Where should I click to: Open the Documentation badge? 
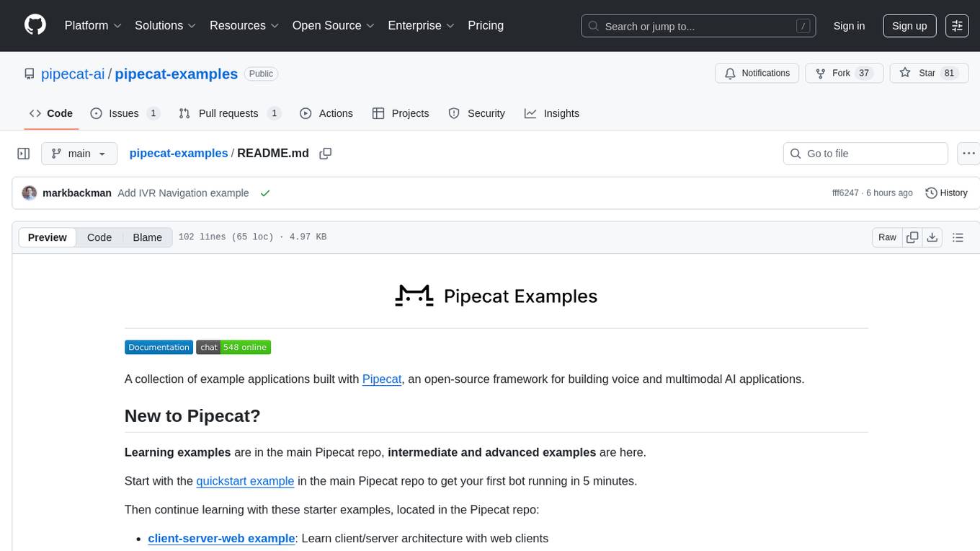click(x=159, y=347)
